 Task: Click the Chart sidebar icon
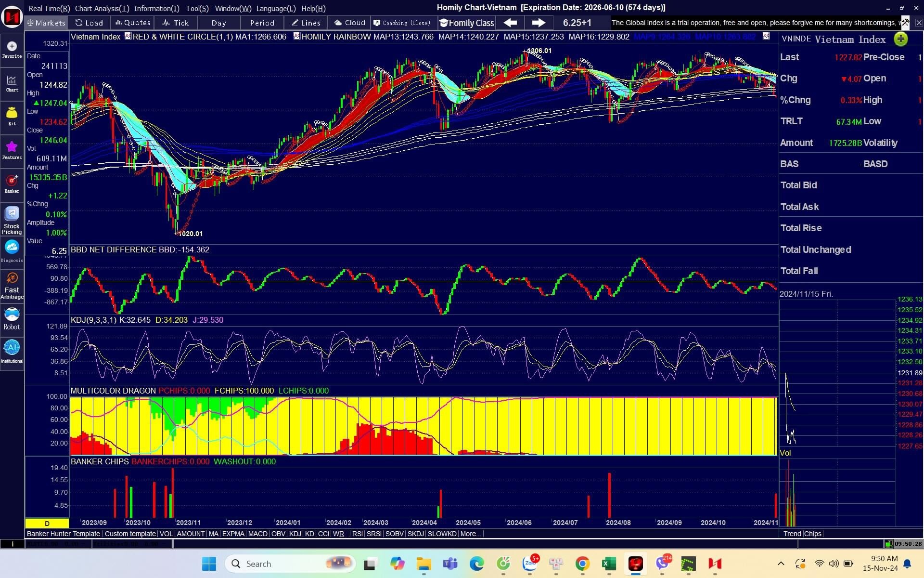tap(12, 83)
